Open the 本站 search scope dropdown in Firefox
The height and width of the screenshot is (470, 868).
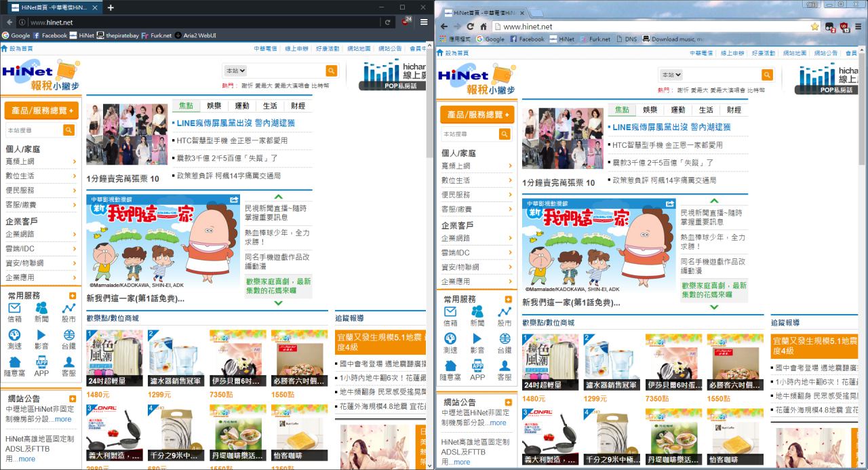235,71
